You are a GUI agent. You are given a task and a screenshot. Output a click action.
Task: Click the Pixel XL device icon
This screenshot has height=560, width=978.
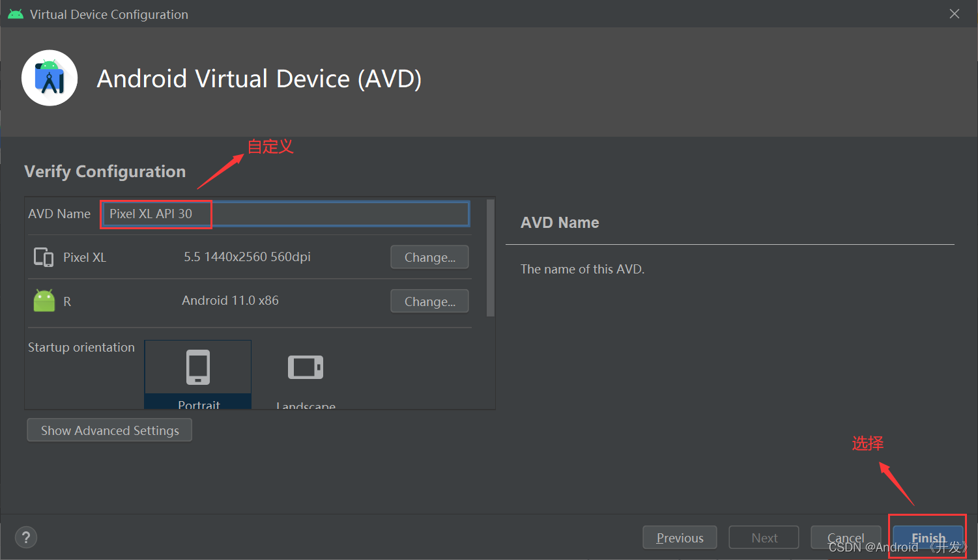(43, 257)
